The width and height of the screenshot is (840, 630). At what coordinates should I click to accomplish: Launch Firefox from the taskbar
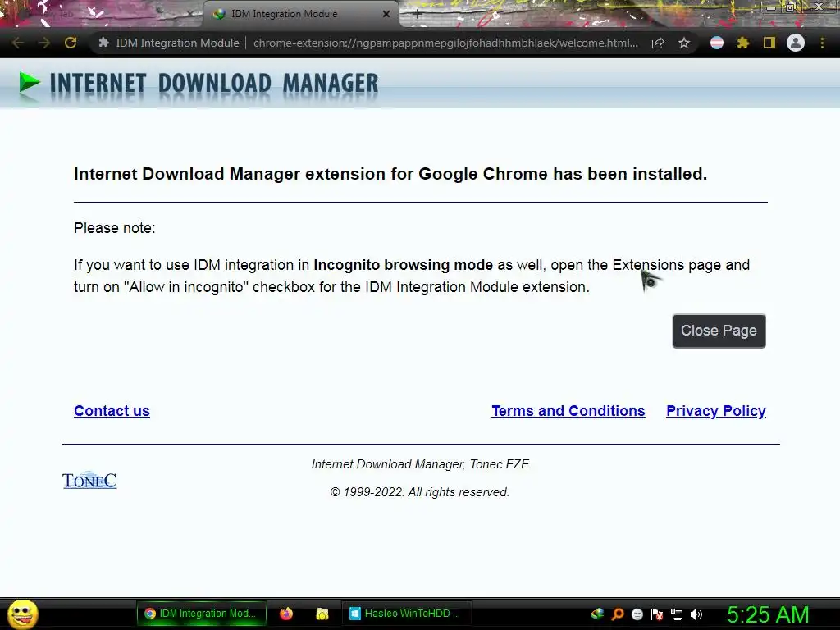[286, 614]
